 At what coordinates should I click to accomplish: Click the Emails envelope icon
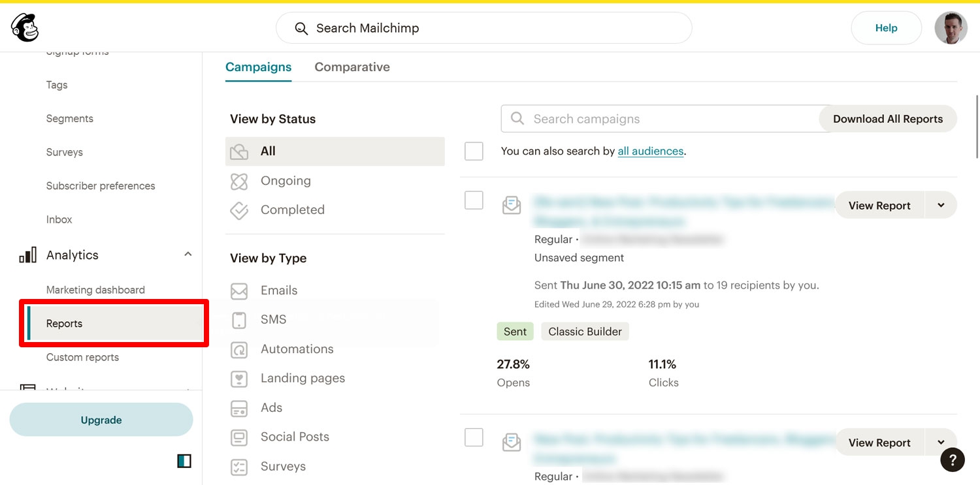(239, 290)
